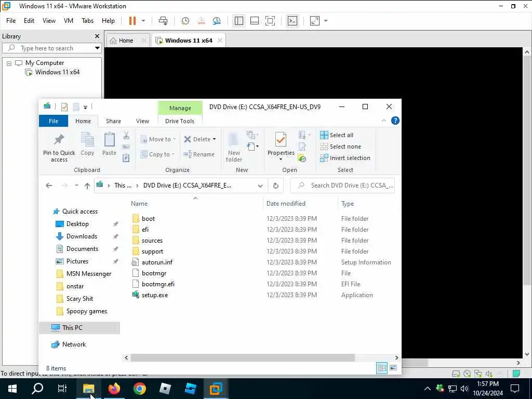Open the Library search dropdown arrow

tap(97, 48)
